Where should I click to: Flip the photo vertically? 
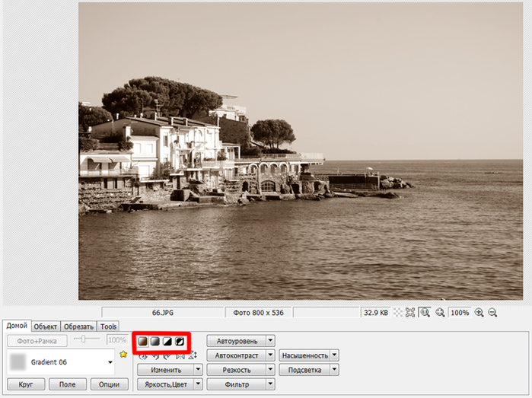coord(193,355)
